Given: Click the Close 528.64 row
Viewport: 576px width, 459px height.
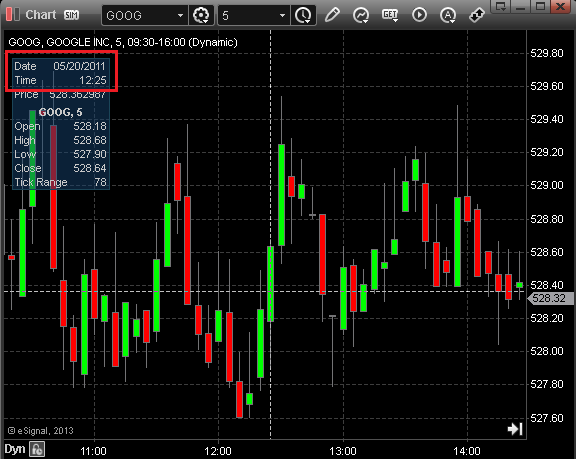Looking at the screenshot, I should pyautogui.click(x=61, y=168).
